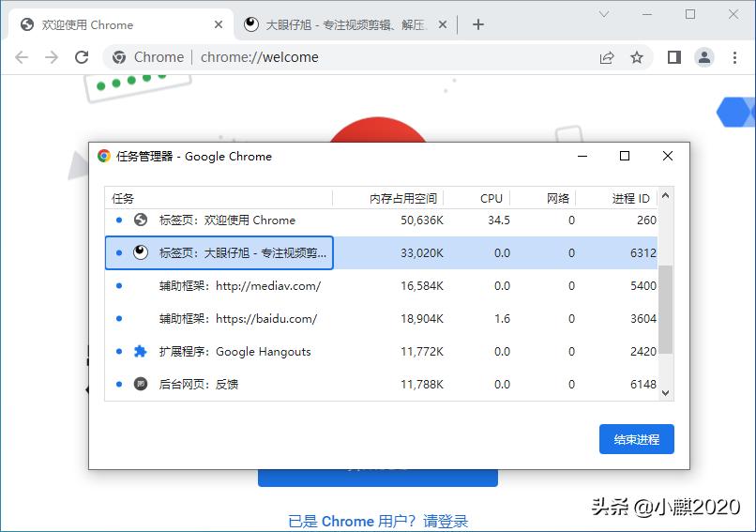
Task: Open the tab search chevron in title bar
Action: point(604,14)
